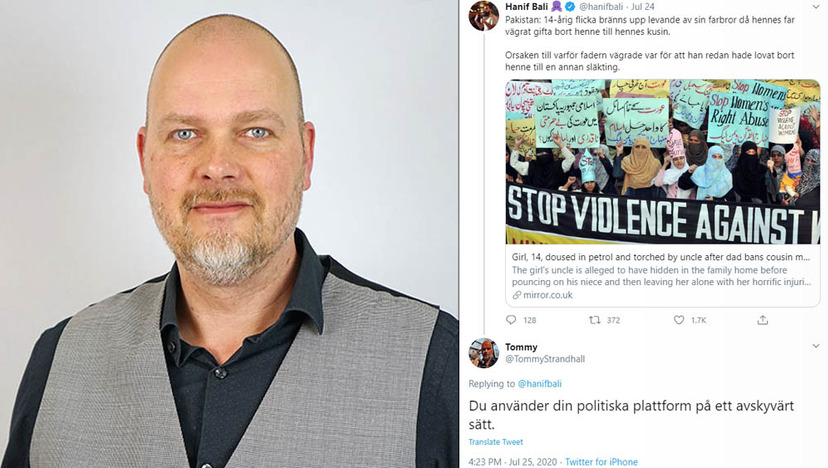Open Tommy's profile avatar

pyautogui.click(x=484, y=353)
